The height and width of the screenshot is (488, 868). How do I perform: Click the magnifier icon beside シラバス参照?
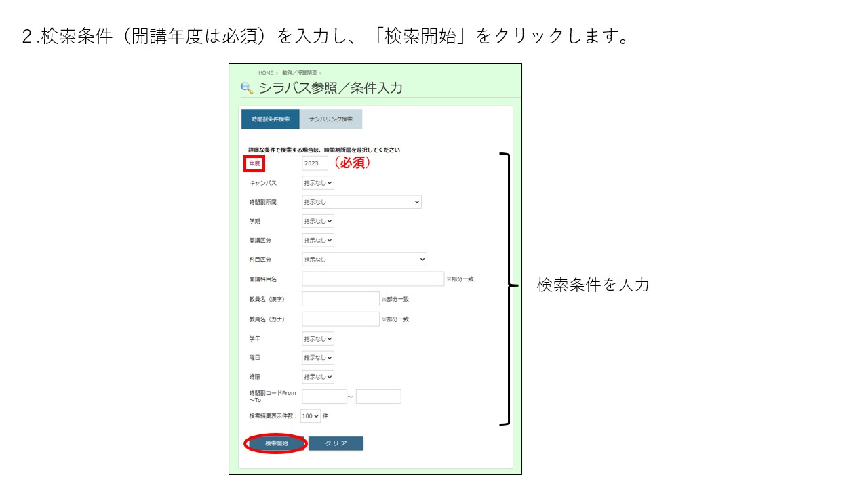coord(247,88)
